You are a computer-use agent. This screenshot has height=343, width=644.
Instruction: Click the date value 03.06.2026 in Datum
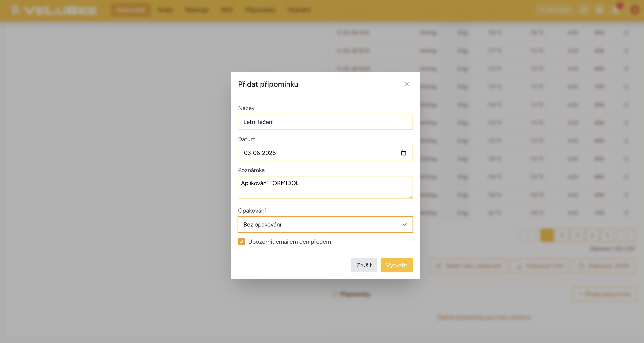click(260, 153)
